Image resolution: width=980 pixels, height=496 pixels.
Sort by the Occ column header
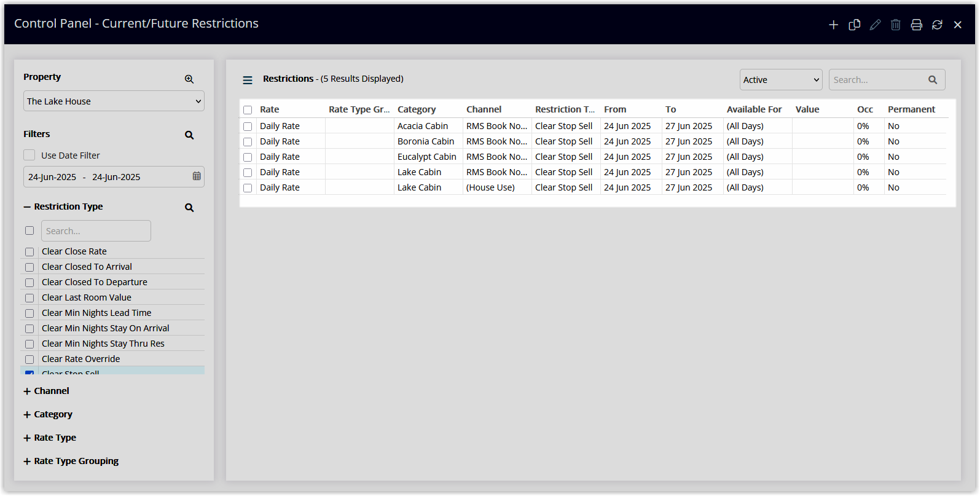click(865, 109)
